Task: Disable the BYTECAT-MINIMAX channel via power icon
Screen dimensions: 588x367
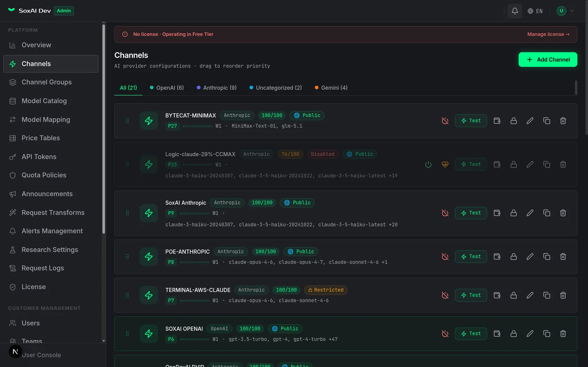Action: pyautogui.click(x=445, y=121)
